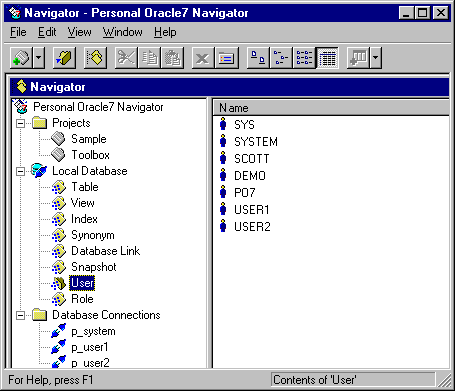Viewport: 455px width, 391px height.
Task: Select the View tree item
Action: point(83,203)
